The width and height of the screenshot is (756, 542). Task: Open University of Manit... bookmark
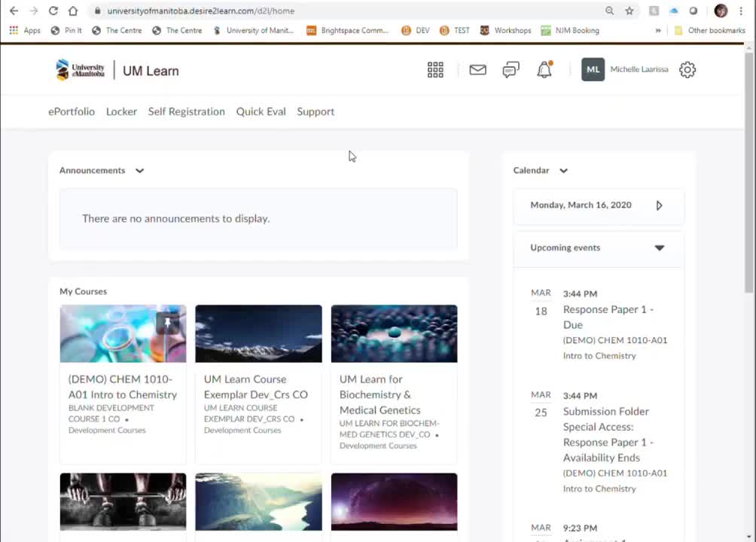pos(254,30)
